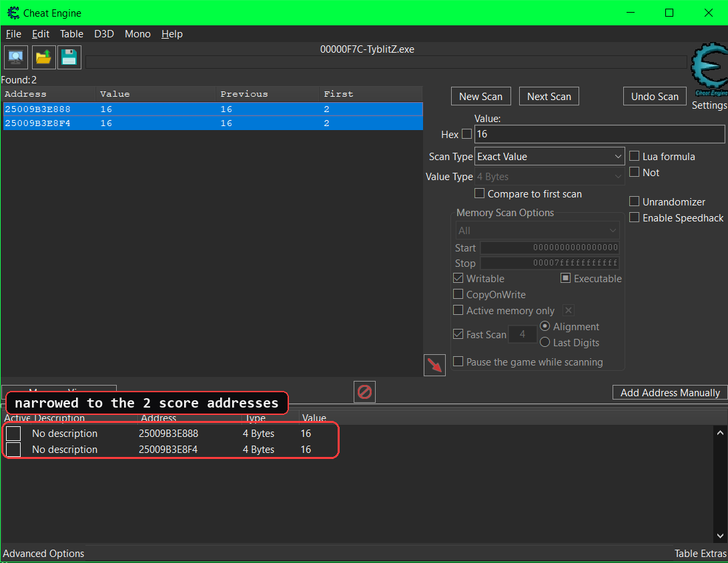Click the open folder load table icon
The image size is (728, 563).
43,57
